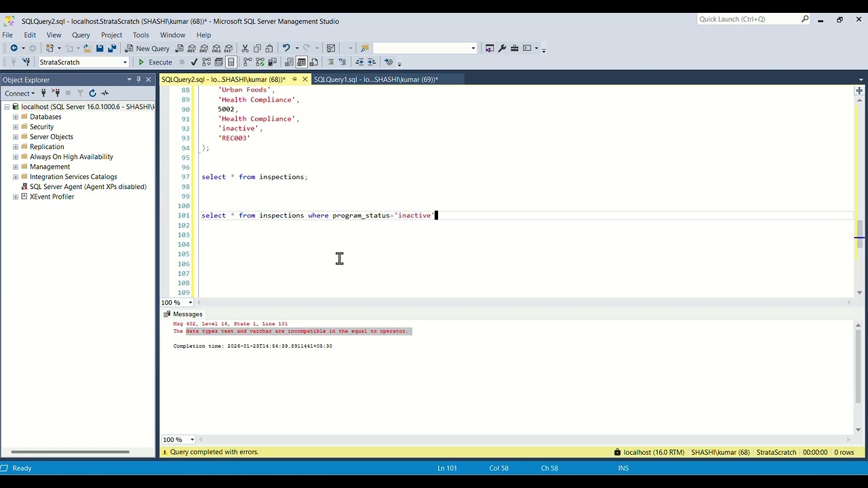Screen dimensions: 868x488
Task: Click the Quick Launch search field
Action: click(x=749, y=19)
